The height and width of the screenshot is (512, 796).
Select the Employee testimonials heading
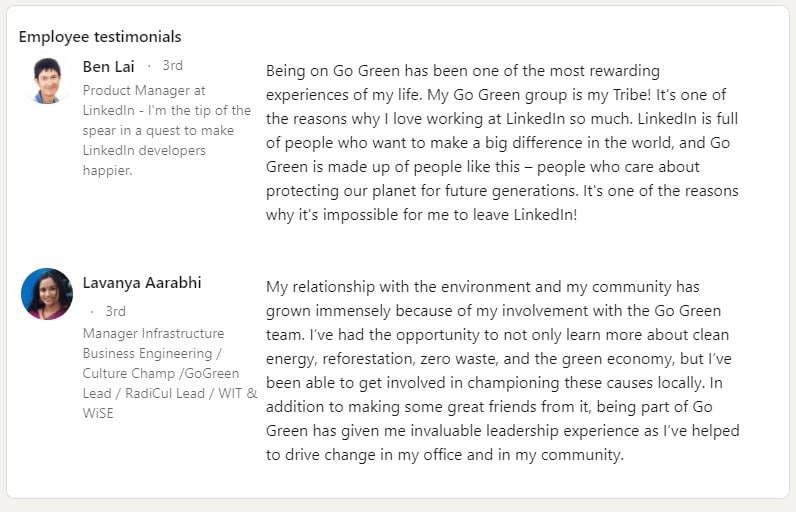point(100,36)
